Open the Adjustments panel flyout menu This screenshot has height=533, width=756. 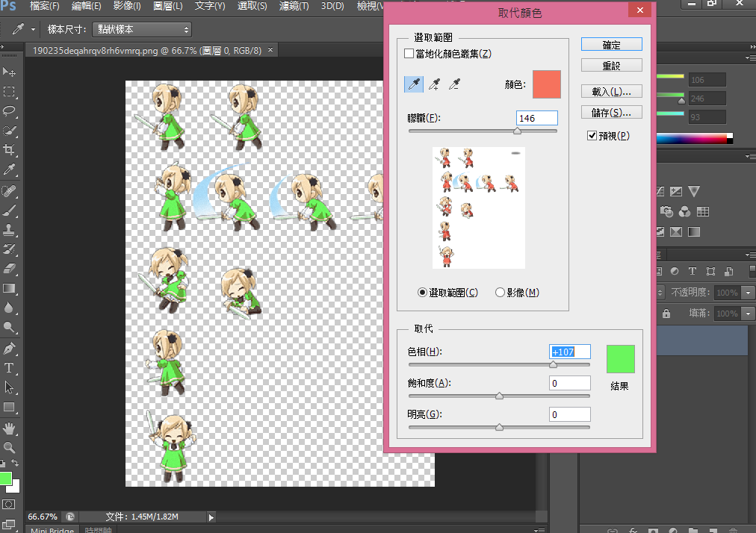coord(750,156)
